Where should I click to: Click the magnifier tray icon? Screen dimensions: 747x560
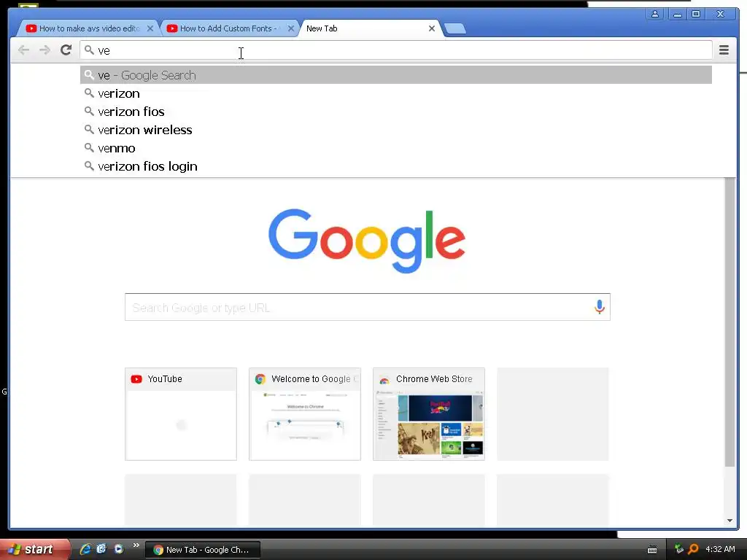(694, 549)
